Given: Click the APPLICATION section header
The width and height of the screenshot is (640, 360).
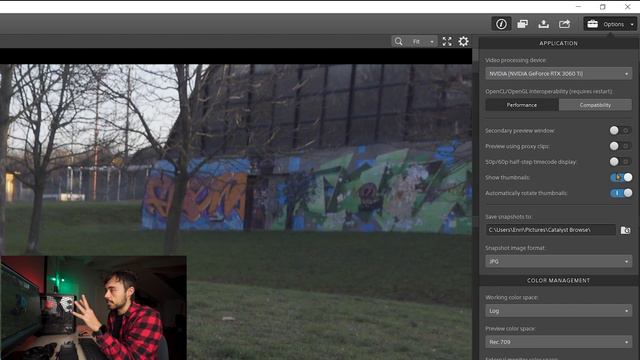Looking at the screenshot, I should pyautogui.click(x=558, y=43).
